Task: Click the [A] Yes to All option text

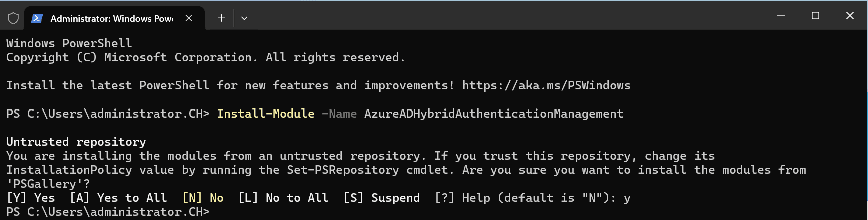Action: tap(118, 198)
